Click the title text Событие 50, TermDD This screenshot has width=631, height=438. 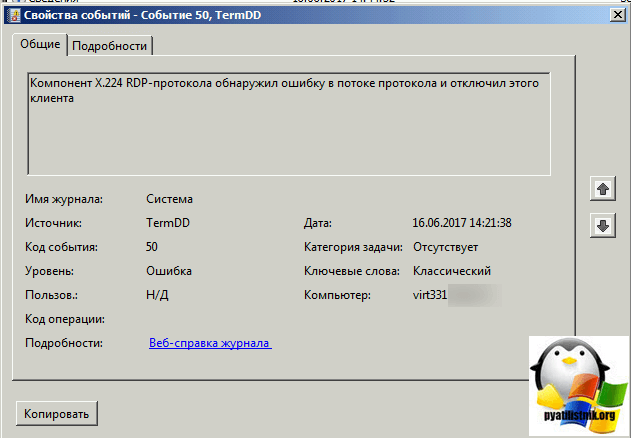click(201, 15)
